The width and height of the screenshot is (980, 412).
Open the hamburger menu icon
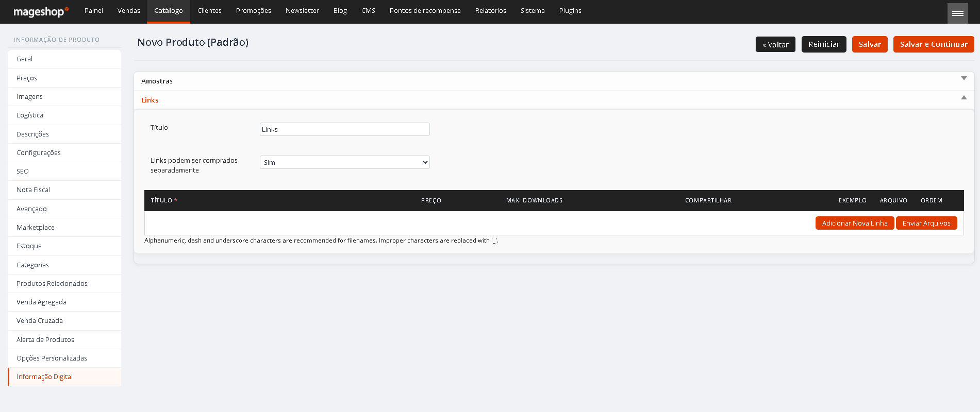957,13
